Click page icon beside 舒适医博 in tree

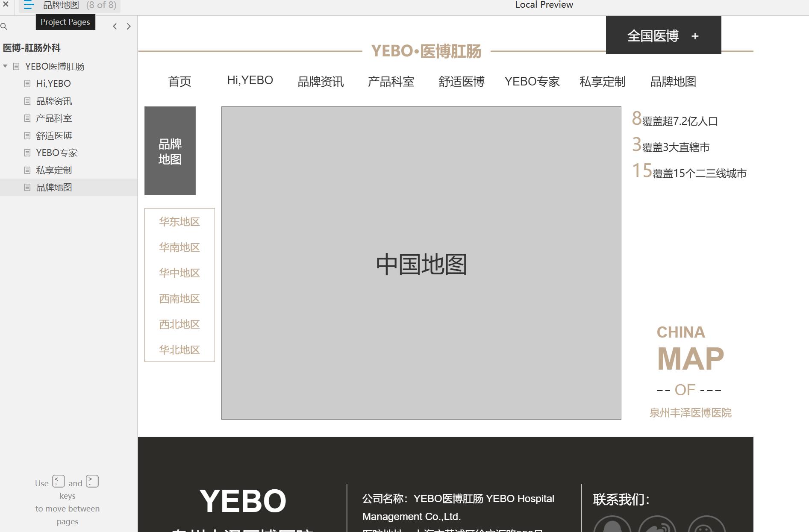[27, 136]
